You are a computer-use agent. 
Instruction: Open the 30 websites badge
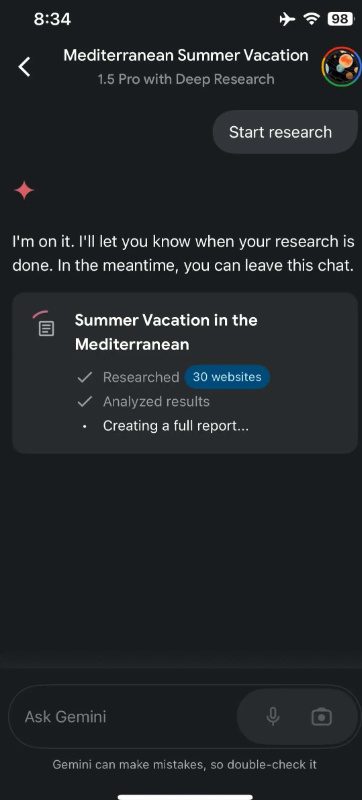pos(227,377)
